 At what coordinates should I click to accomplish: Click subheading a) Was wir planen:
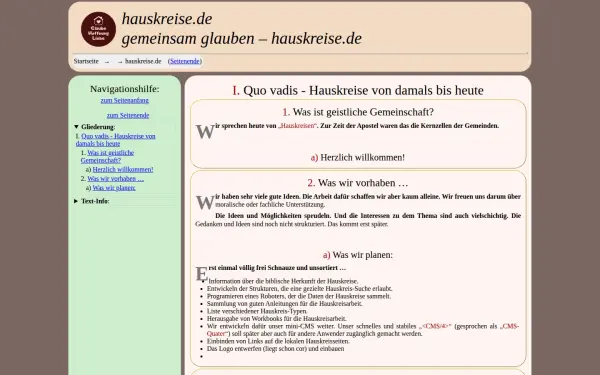pos(358,255)
